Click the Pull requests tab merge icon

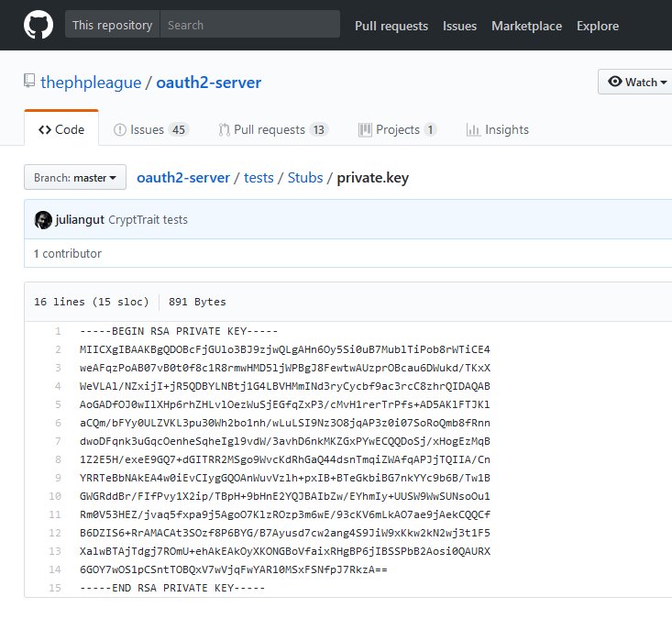point(224,129)
